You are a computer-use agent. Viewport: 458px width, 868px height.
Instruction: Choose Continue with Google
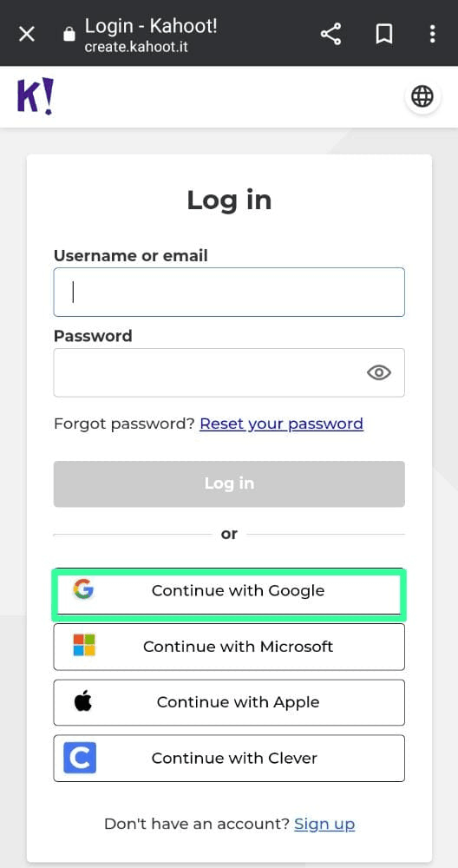coord(229,591)
